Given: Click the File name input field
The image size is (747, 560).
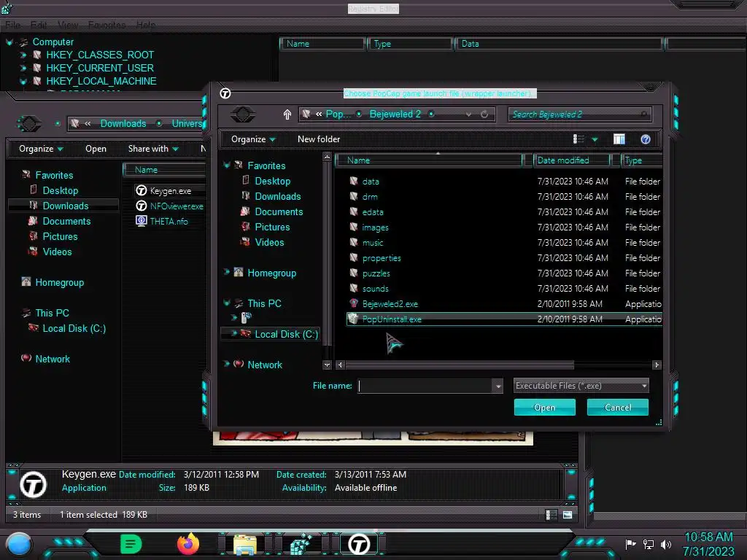Looking at the screenshot, I should tap(425, 386).
